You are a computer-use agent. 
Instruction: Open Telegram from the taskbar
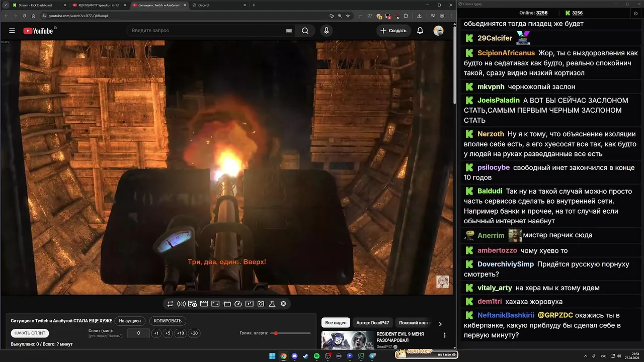[x=373, y=356]
